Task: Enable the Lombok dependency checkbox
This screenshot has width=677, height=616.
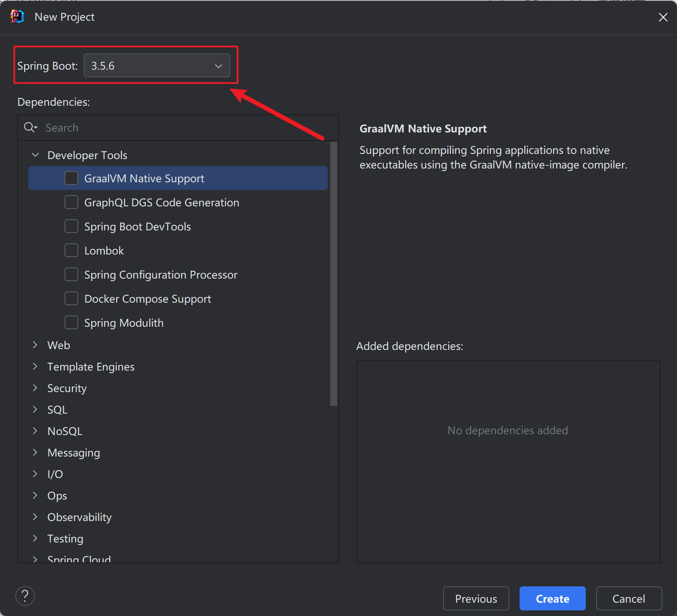Action: click(x=71, y=250)
